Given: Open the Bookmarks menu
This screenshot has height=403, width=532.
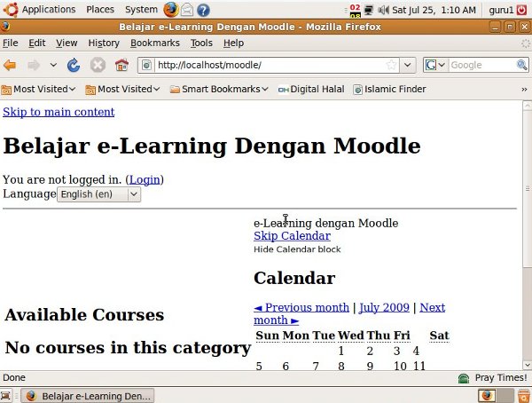Looking at the screenshot, I should [x=155, y=43].
